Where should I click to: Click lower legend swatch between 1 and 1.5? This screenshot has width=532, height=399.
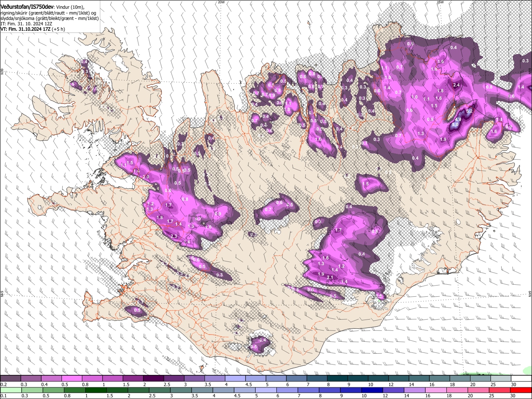pyautogui.click(x=96, y=390)
